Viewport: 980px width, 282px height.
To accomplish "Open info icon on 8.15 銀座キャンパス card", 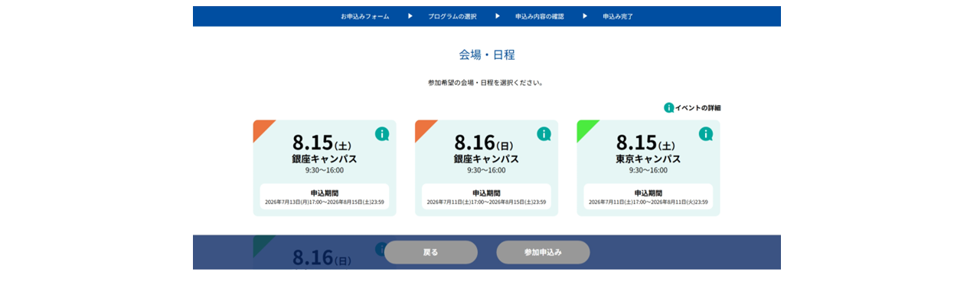I will pyautogui.click(x=382, y=134).
